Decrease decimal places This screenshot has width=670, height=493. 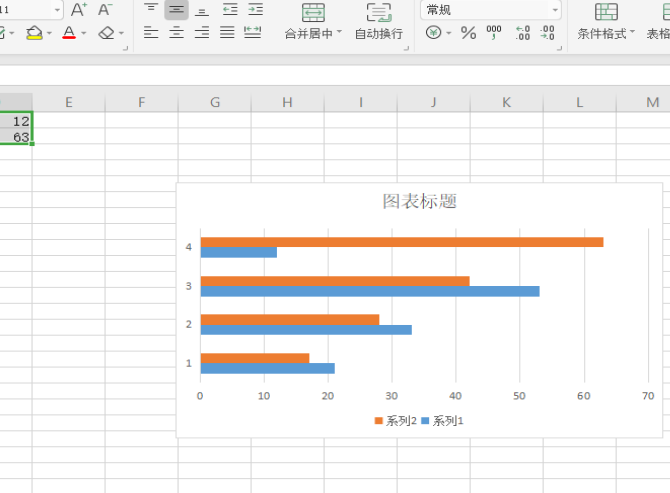[x=547, y=32]
